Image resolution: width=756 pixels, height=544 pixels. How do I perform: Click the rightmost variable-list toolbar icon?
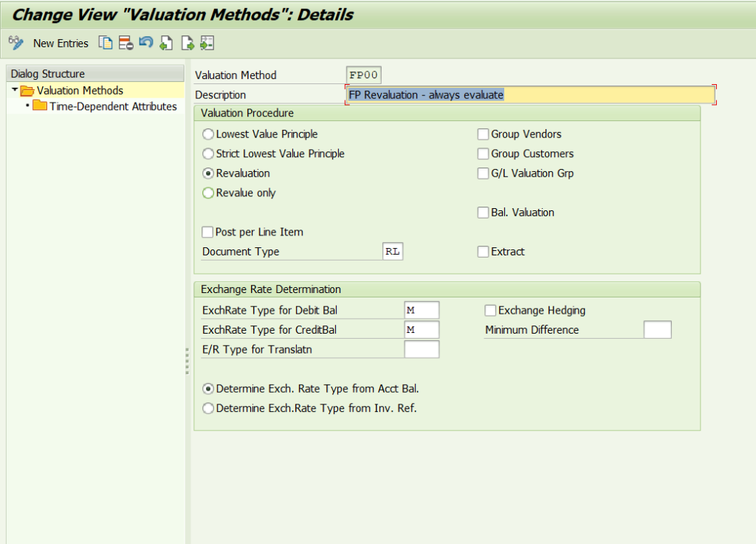coord(207,43)
